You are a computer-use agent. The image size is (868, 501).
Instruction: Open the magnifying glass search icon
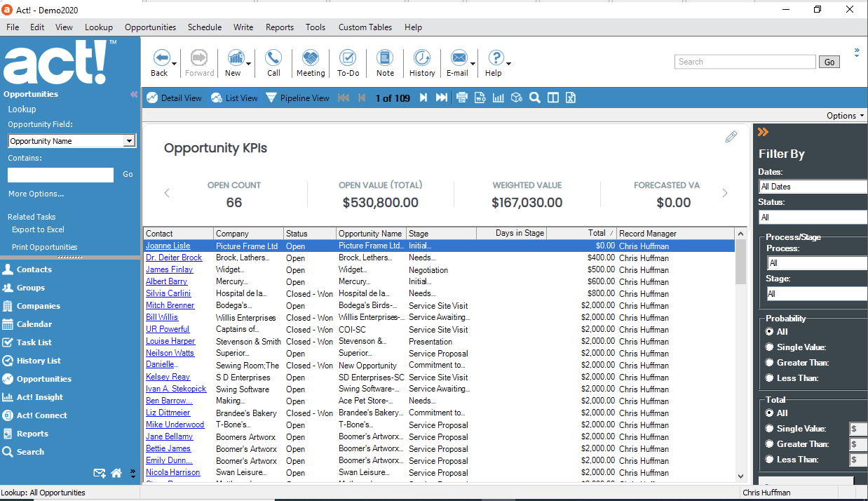tap(535, 98)
